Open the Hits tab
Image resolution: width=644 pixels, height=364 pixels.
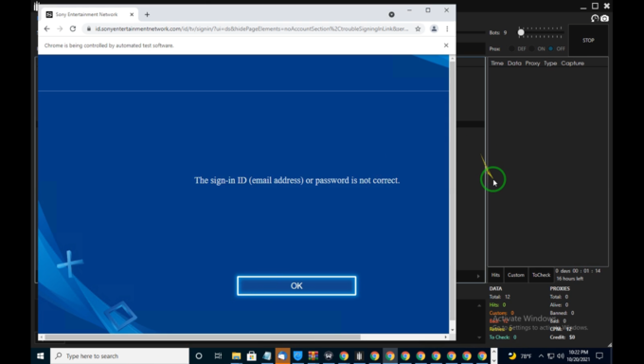[x=495, y=275]
